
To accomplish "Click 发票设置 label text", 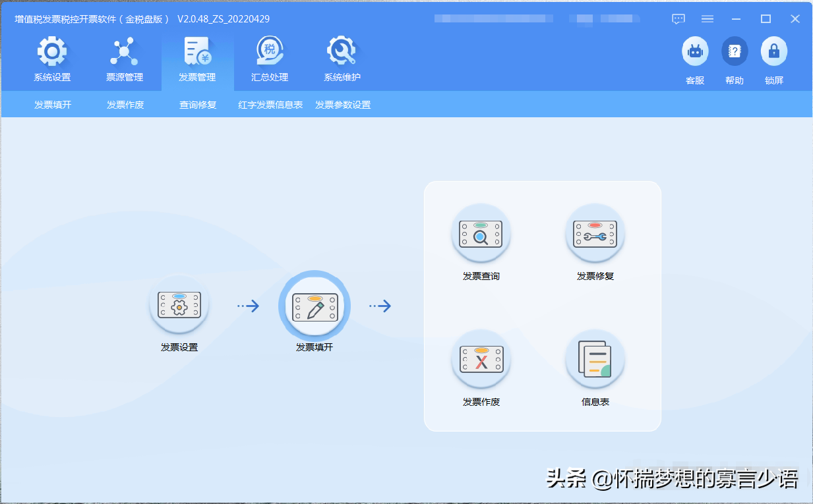I will (179, 347).
